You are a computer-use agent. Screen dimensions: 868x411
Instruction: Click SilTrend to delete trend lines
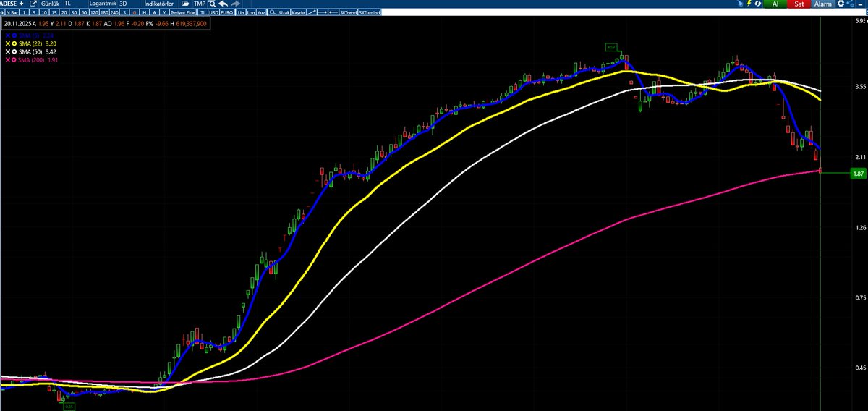pos(349,14)
